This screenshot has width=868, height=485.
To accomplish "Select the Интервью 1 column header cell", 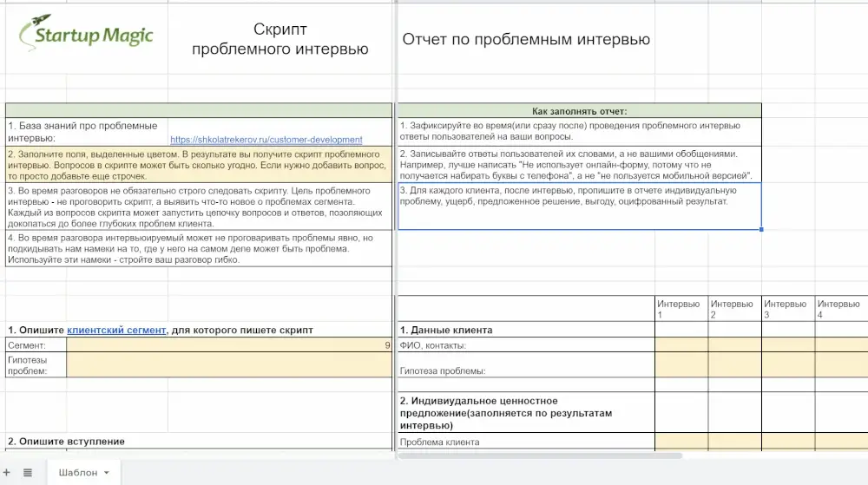I will (x=681, y=309).
